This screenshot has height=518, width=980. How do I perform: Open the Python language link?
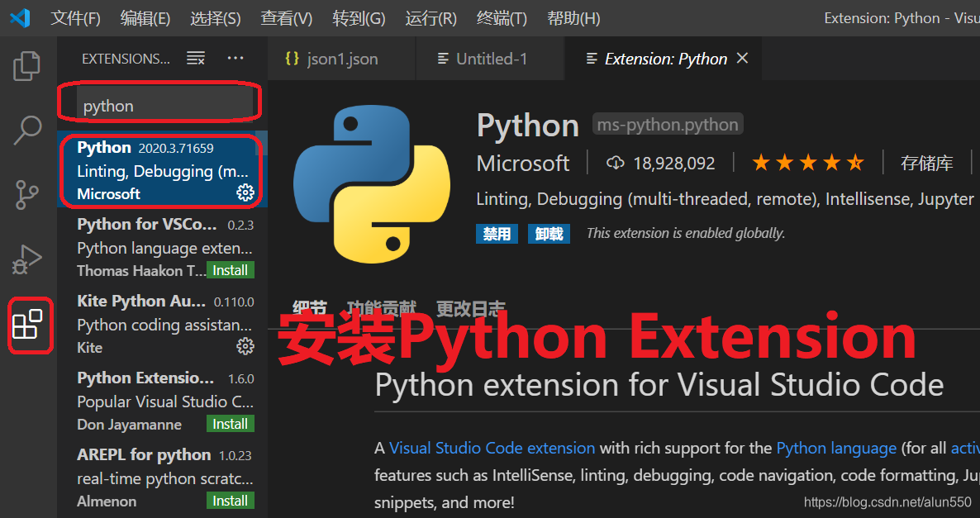(836, 448)
